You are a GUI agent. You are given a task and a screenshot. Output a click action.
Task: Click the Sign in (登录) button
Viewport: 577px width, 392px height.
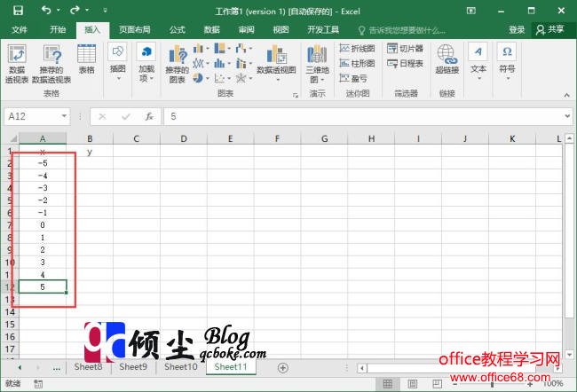tap(517, 30)
